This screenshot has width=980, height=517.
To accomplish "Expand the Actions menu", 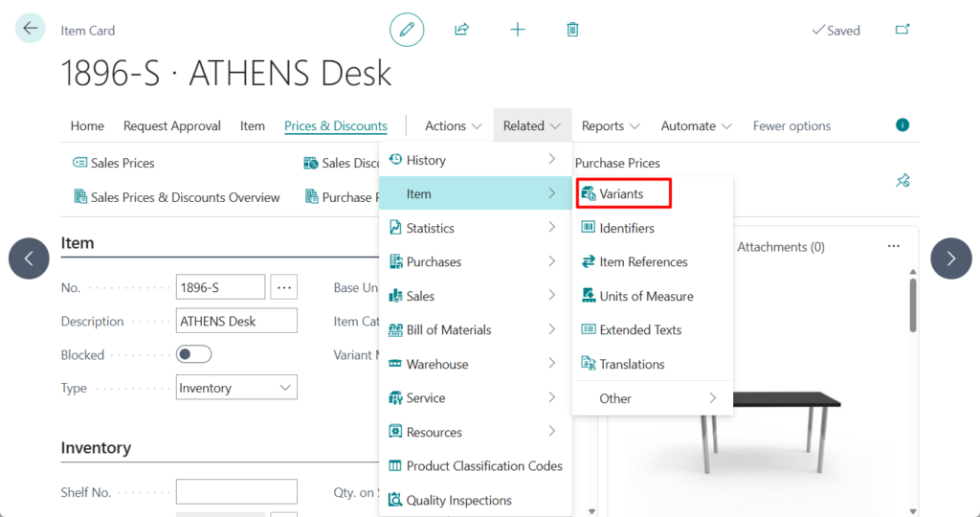I will coord(453,125).
